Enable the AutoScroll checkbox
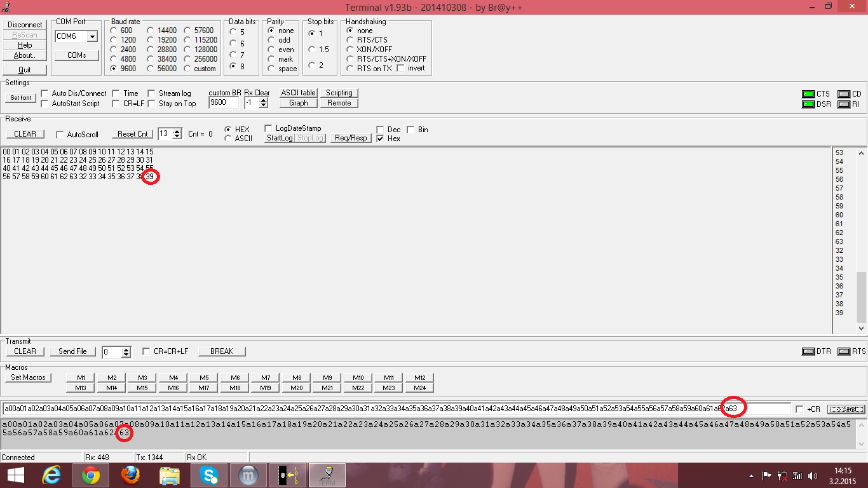 60,135
